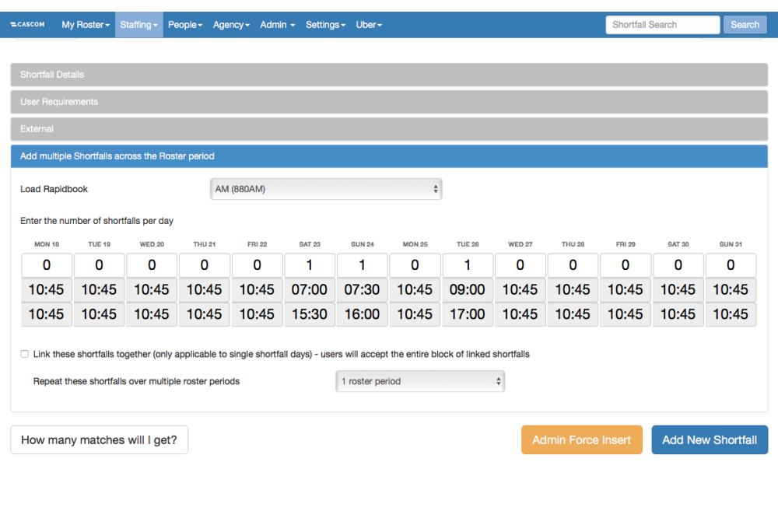This screenshot has width=778, height=532.
Task: Open the My Roster menu
Action: pyautogui.click(x=86, y=25)
